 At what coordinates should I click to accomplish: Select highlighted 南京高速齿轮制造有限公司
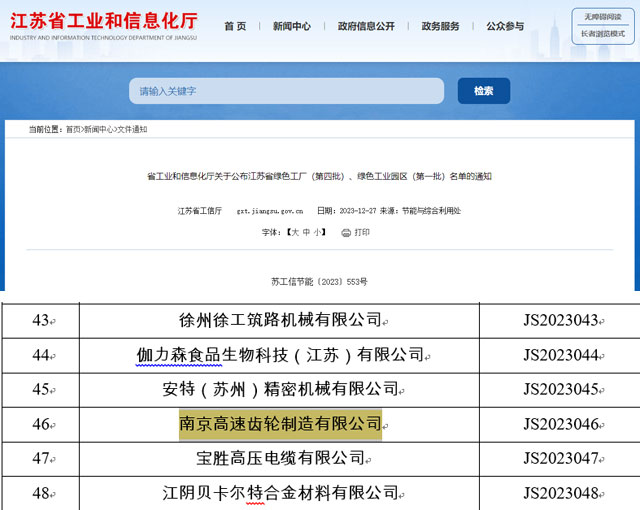click(x=280, y=424)
